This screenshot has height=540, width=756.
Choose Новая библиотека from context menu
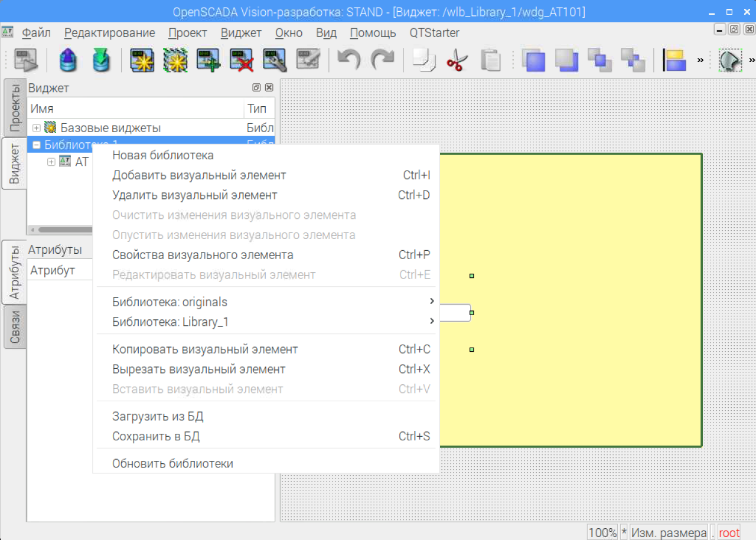pyautogui.click(x=163, y=155)
